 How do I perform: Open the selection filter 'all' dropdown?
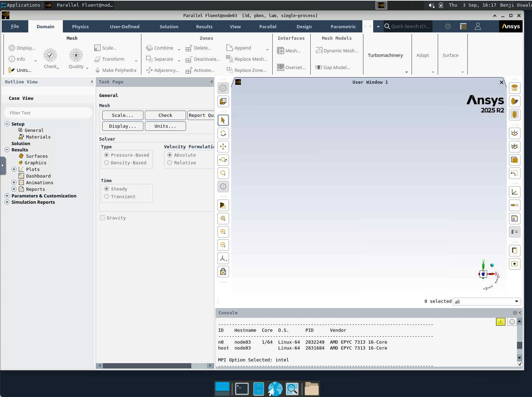(487, 301)
